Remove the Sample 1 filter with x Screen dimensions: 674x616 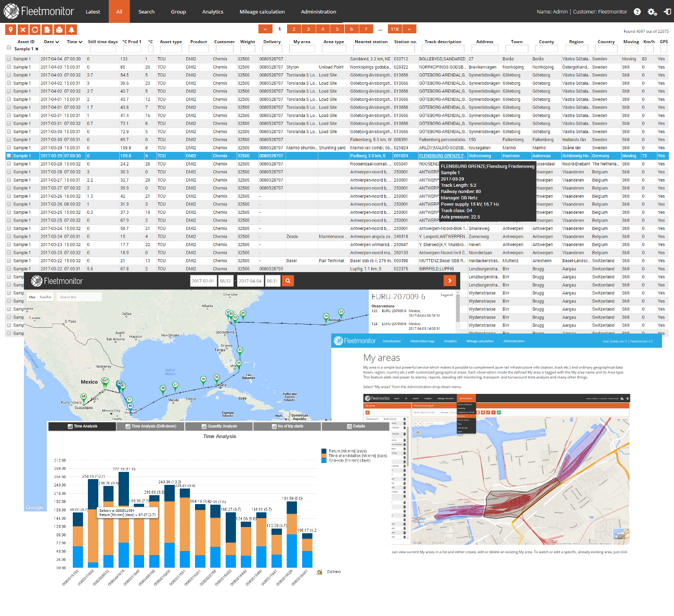pyautogui.click(x=37, y=49)
